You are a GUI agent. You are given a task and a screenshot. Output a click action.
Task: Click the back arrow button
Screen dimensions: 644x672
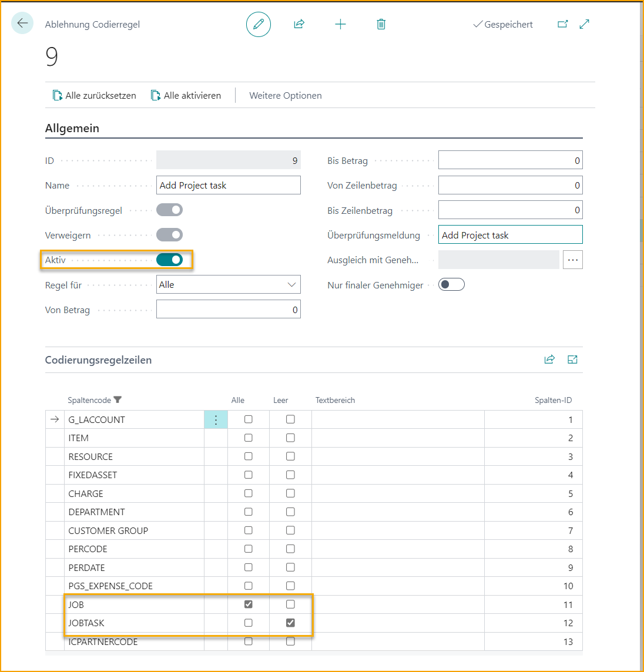pos(22,23)
